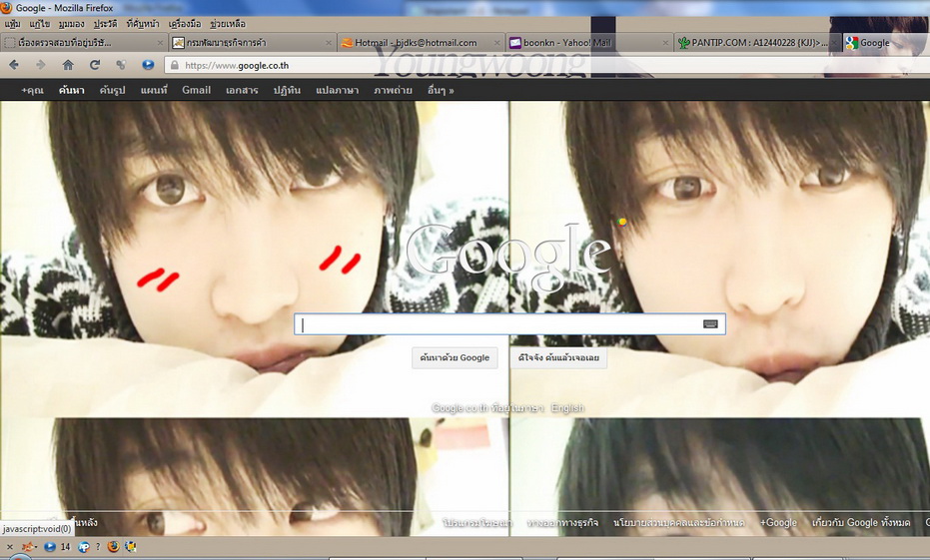Open the dropdown arrow beside the fox add-on icon
Viewport: 930px width, 560px height.
[x=37, y=548]
